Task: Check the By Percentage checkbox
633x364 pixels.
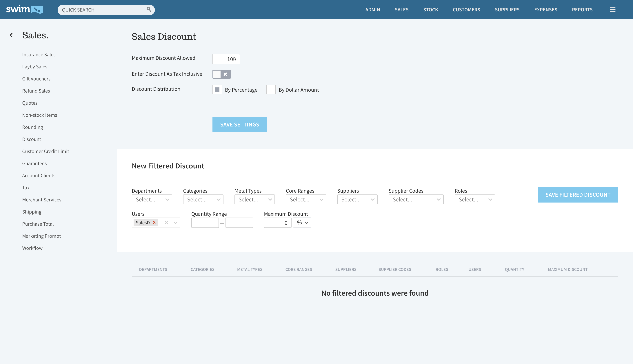Action: tap(217, 89)
